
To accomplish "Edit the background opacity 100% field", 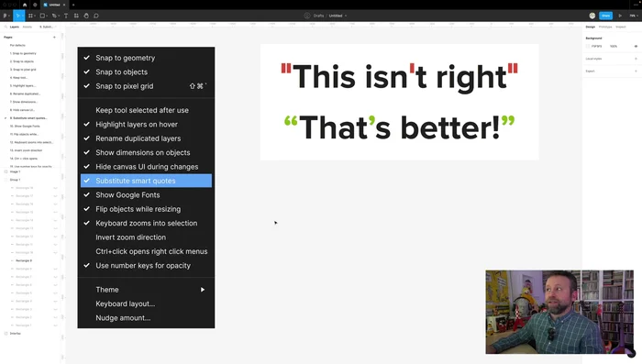I will (x=614, y=46).
